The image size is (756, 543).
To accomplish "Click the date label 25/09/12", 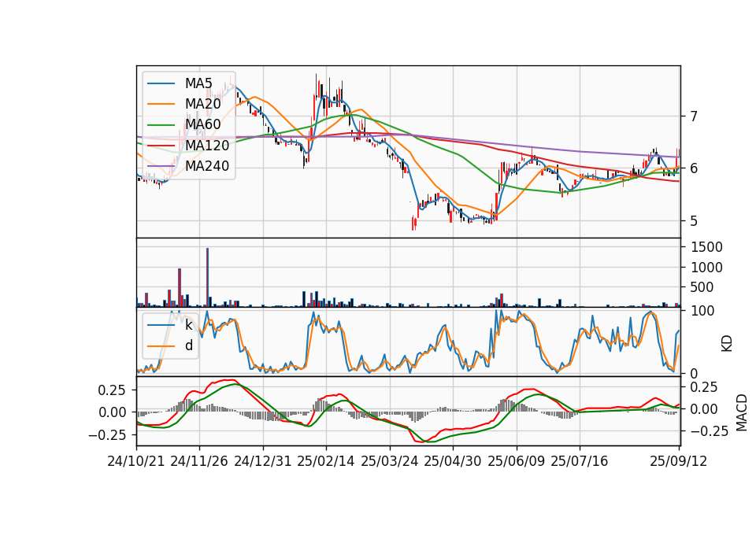I will (x=678, y=461).
